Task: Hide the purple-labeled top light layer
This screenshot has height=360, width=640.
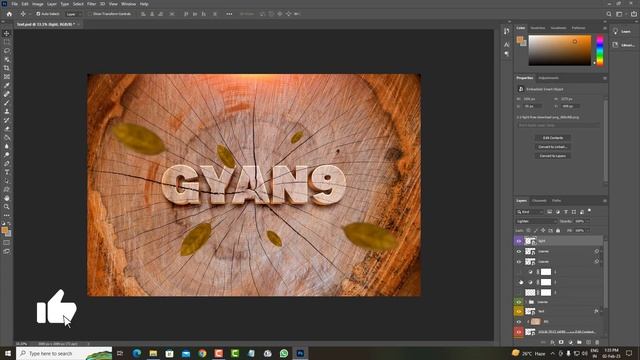Action: click(x=519, y=241)
